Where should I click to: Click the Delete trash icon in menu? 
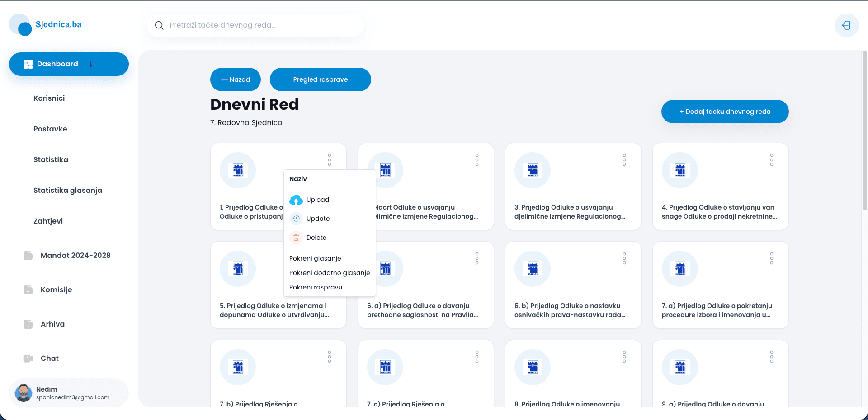pos(296,238)
